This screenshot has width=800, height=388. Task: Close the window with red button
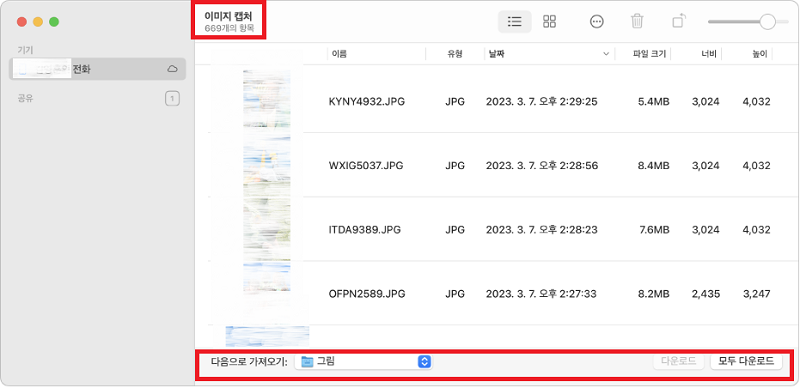[x=21, y=22]
